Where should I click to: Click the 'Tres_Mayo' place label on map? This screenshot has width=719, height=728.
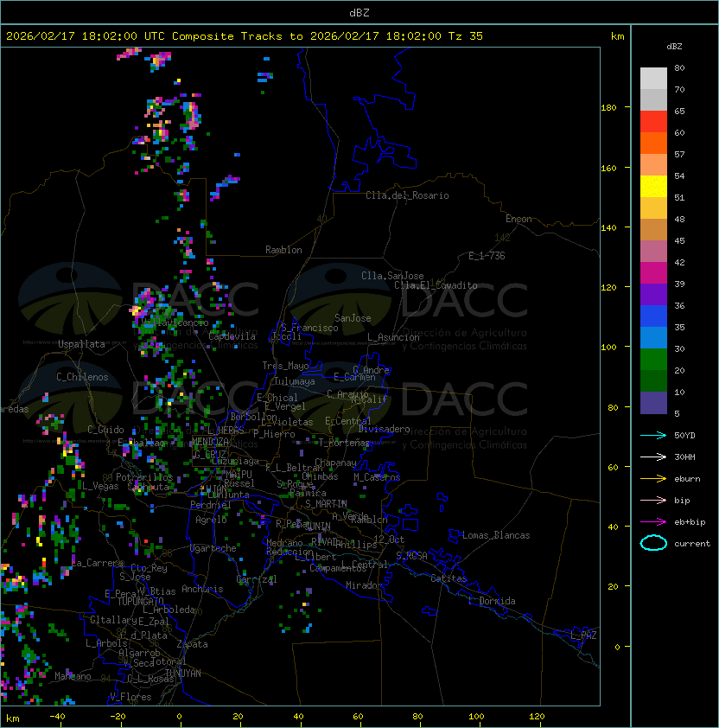[285, 366]
